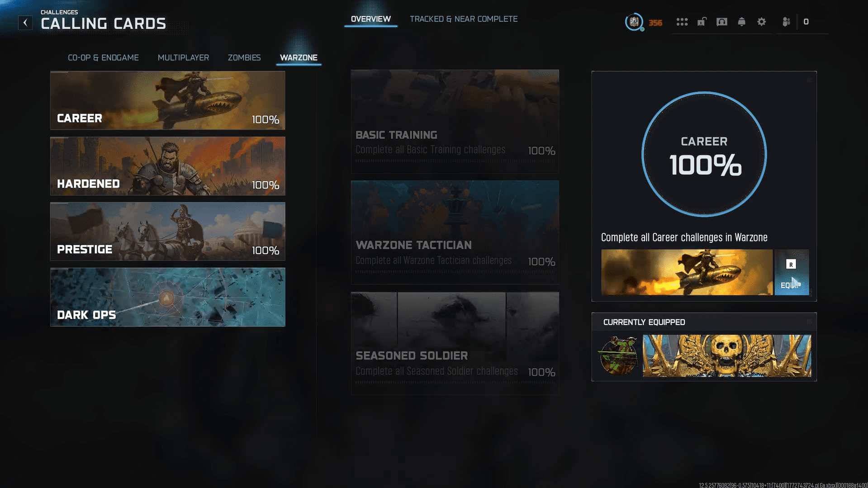Click the back arrow beside Calling Cards
Screen dimensions: 868x488
(x=25, y=23)
